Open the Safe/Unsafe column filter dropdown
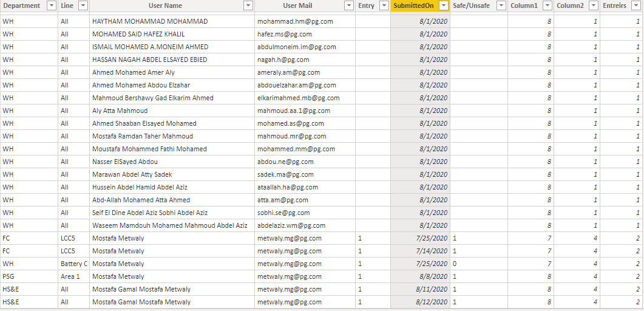This screenshot has width=644, height=311. [501, 5]
